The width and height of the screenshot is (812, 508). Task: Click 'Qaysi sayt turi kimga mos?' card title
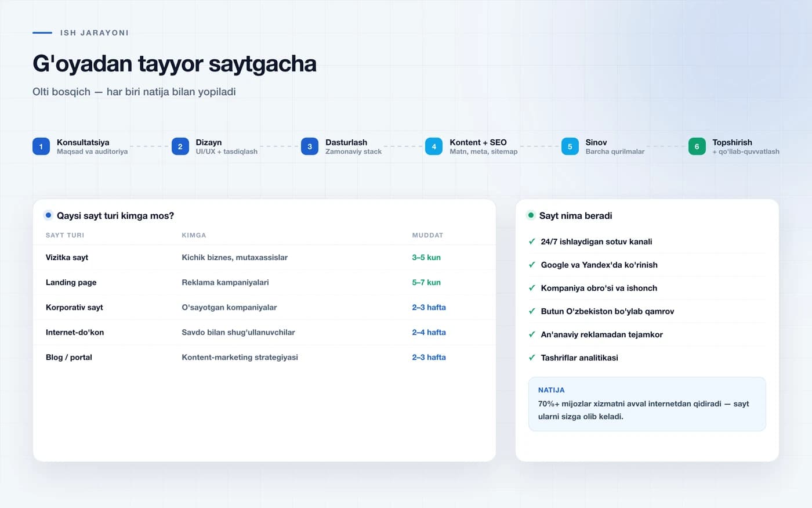tap(115, 215)
